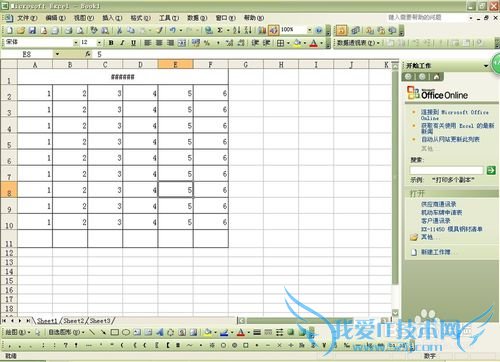Sort ascending with A-Z icon
This screenshot has width=500, height=362.
click(x=237, y=30)
